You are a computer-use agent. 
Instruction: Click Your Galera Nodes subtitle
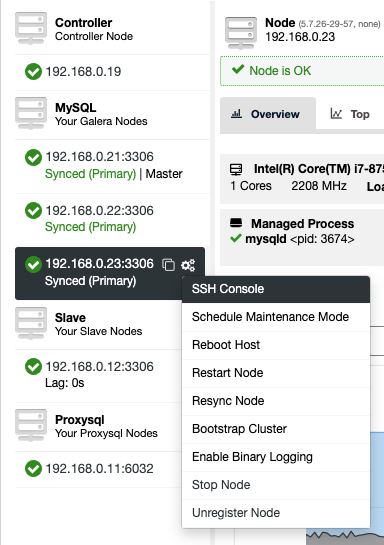click(x=101, y=121)
